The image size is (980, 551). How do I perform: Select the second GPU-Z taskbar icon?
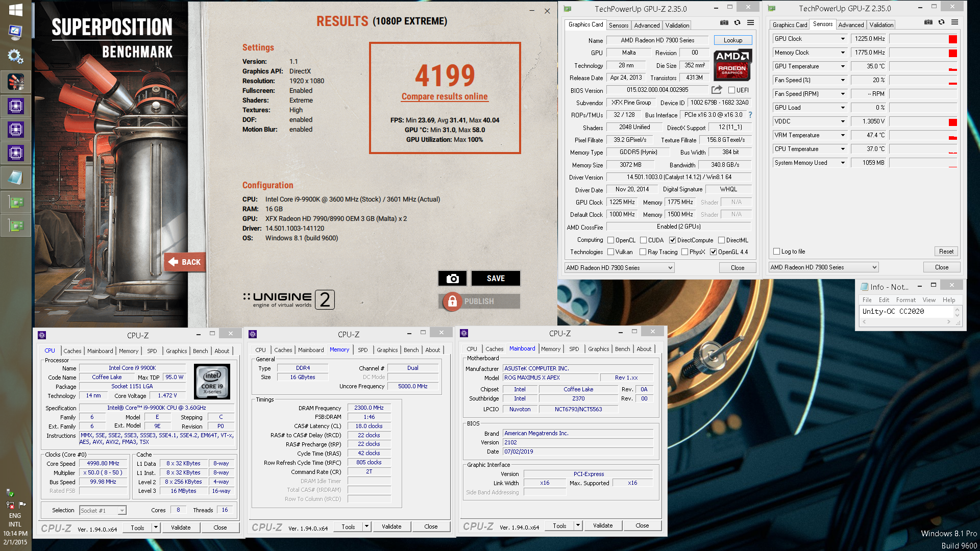pos(15,226)
